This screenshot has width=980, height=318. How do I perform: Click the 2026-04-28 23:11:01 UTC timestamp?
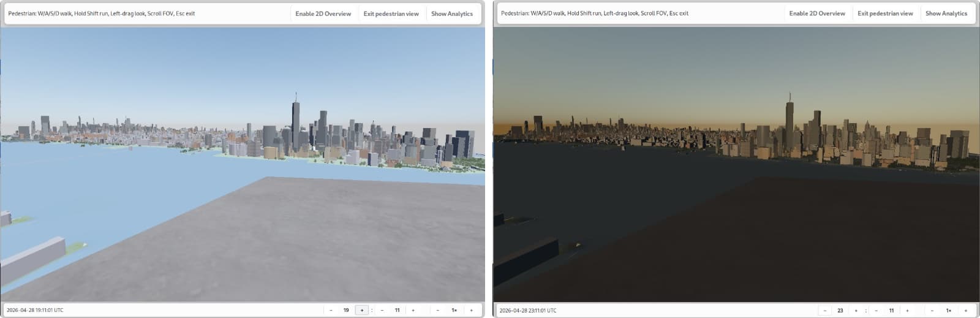point(528,310)
